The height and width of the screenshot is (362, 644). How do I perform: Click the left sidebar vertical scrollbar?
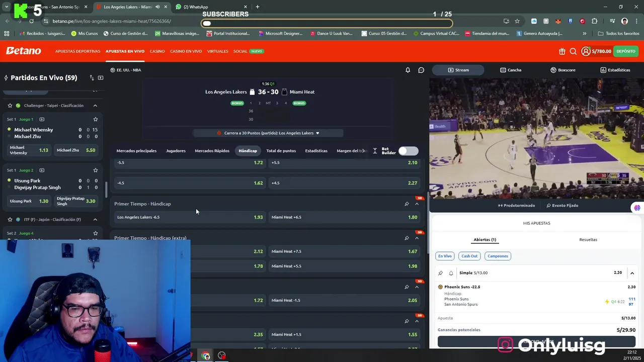(106, 189)
